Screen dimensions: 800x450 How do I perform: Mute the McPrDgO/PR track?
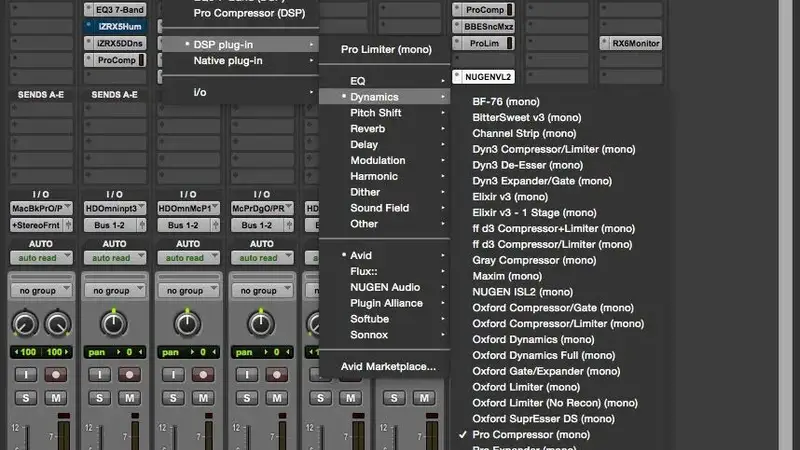coord(277,398)
